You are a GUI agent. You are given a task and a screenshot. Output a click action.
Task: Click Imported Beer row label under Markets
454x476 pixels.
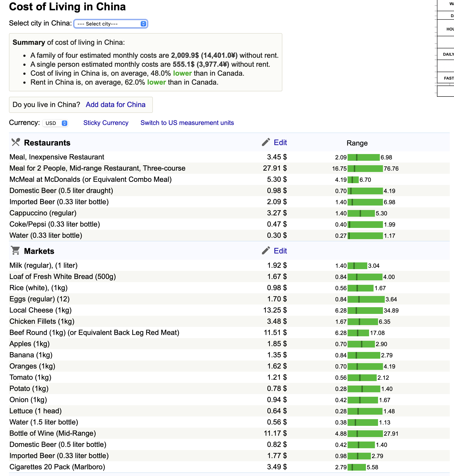click(x=59, y=456)
